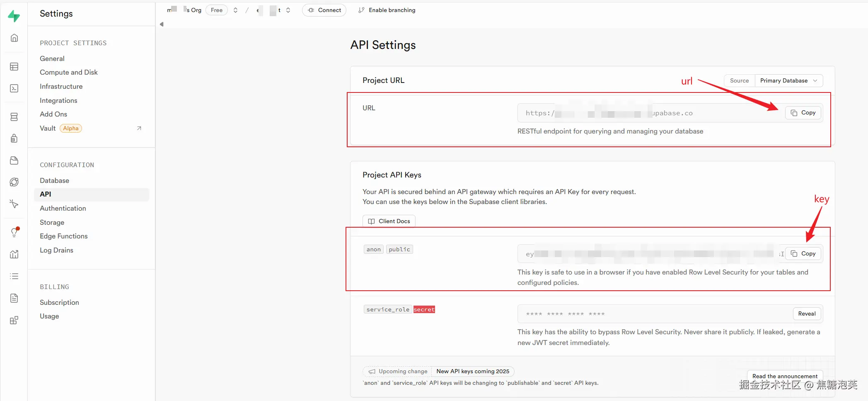Reveal the service_role secret key

click(807, 314)
